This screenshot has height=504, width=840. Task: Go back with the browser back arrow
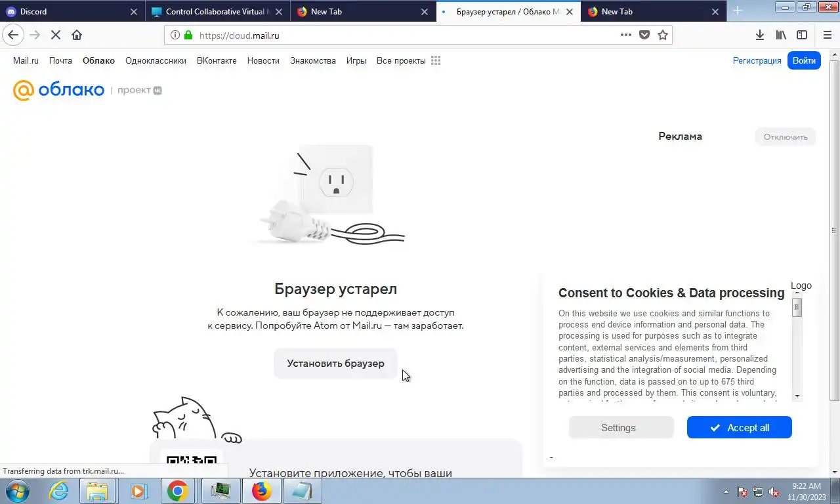point(13,35)
